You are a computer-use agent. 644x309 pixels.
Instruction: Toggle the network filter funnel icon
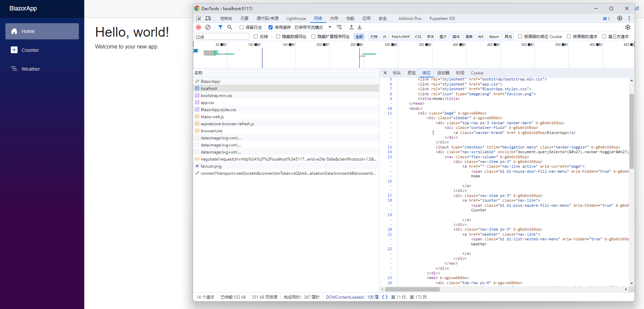point(220,27)
